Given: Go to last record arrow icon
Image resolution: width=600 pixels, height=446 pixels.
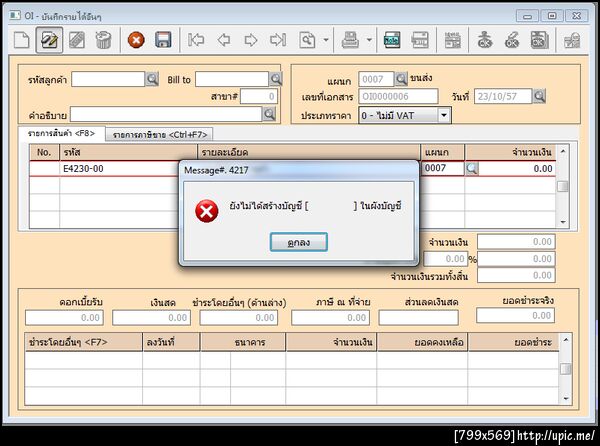Looking at the screenshot, I should click(278, 40).
